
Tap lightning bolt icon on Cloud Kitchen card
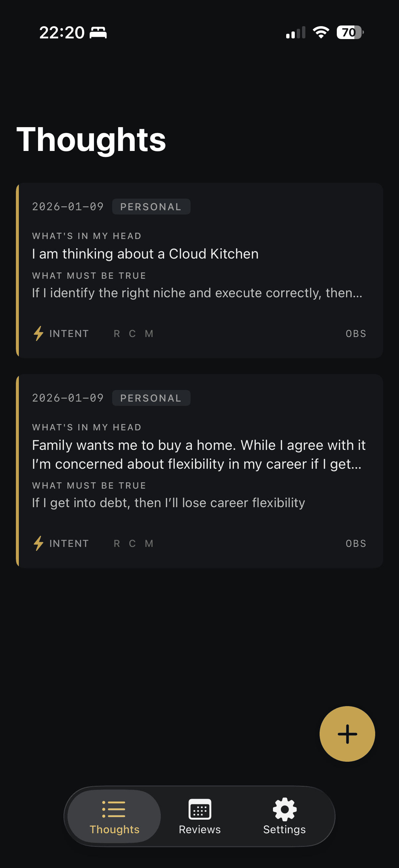(39, 334)
